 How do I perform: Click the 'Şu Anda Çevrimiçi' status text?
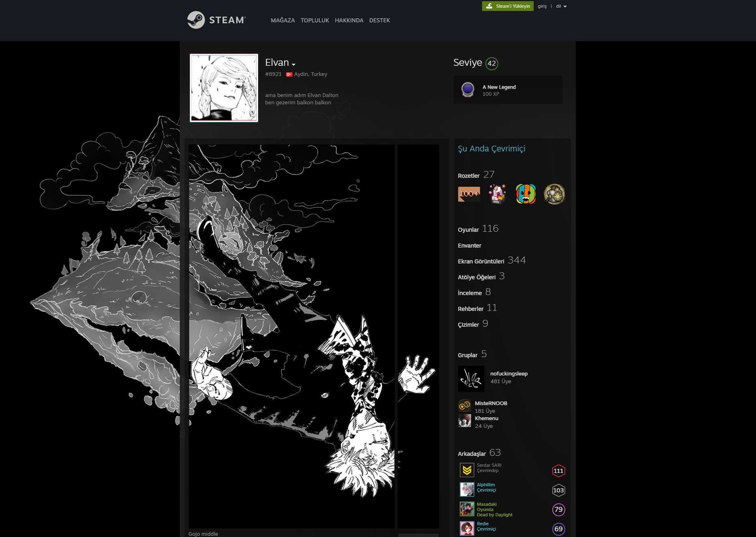click(x=491, y=149)
